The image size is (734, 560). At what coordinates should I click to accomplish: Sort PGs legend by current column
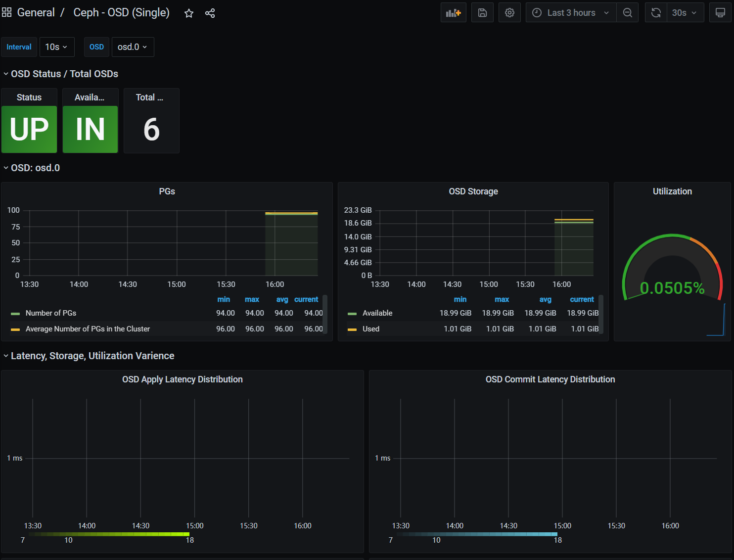(306, 299)
